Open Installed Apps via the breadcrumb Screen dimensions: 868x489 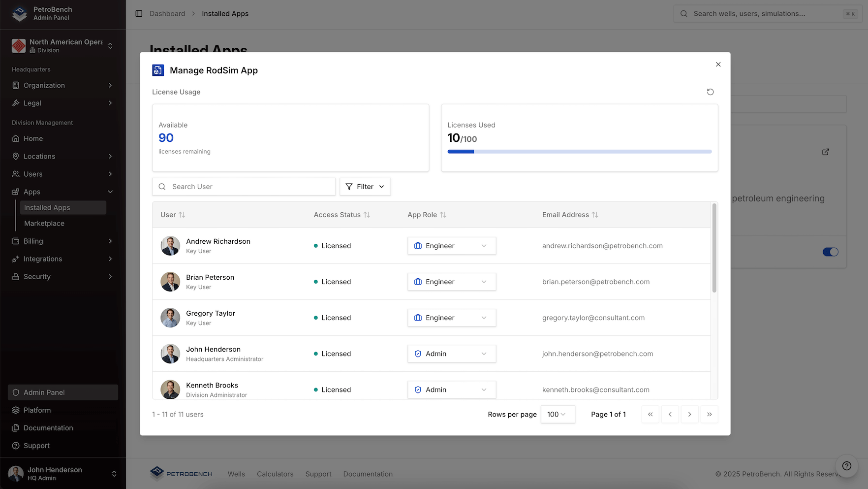pos(225,13)
